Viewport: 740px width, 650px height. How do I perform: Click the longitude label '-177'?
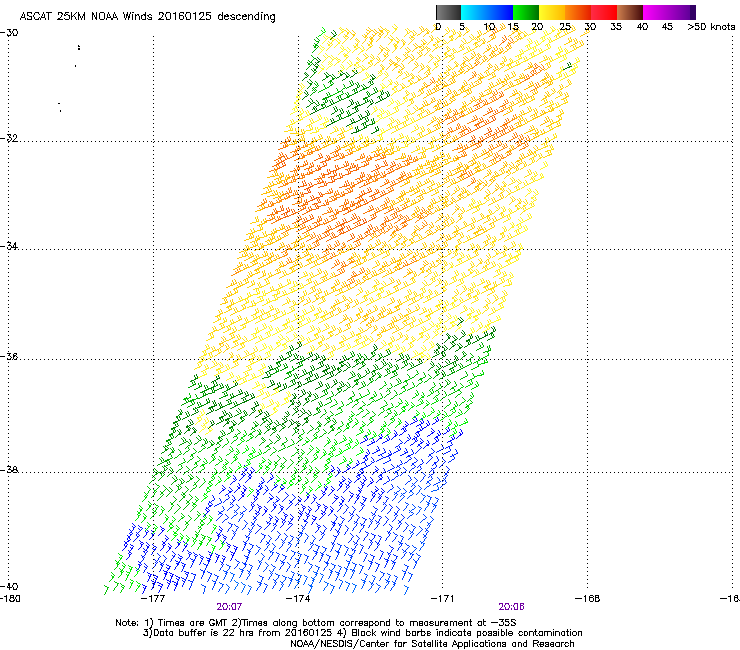click(x=153, y=599)
